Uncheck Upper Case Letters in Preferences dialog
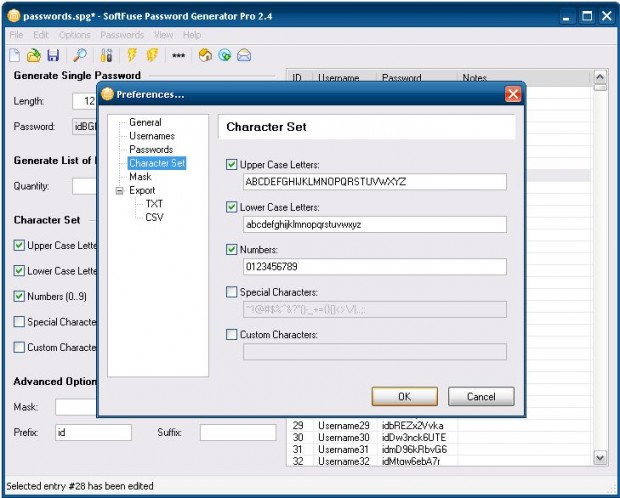 [x=231, y=165]
